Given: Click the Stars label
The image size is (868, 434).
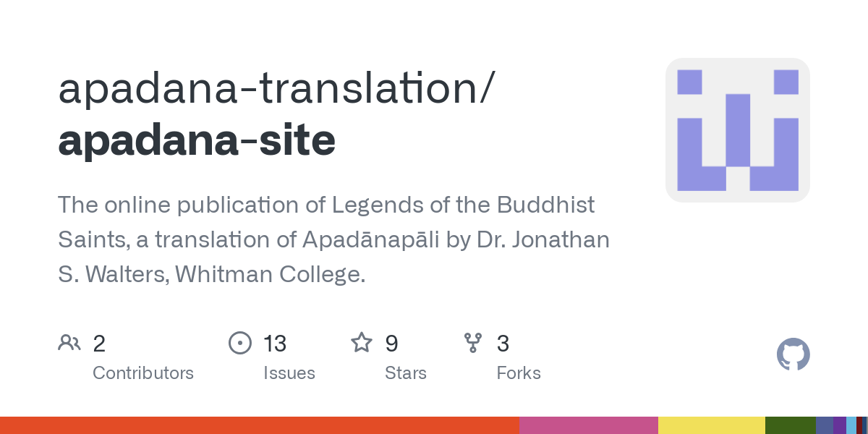Looking at the screenshot, I should coord(406,373).
